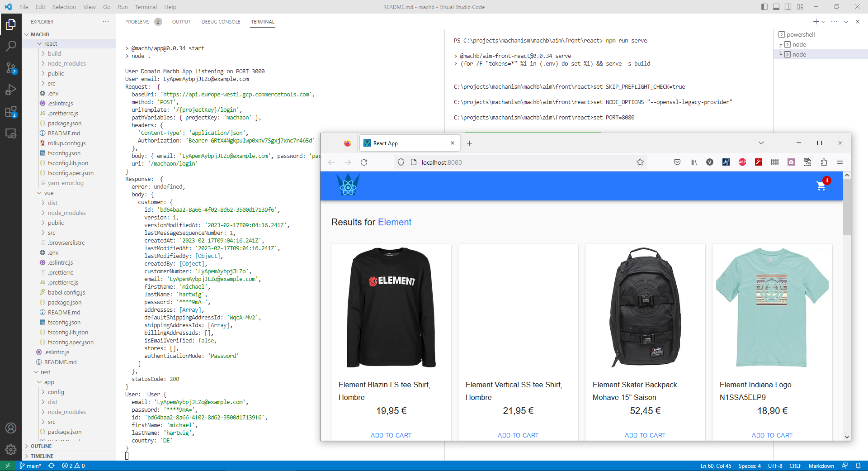Viewport: 868px width, 471px height.
Task: Expand the OUTLINE section
Action: click(x=69, y=446)
